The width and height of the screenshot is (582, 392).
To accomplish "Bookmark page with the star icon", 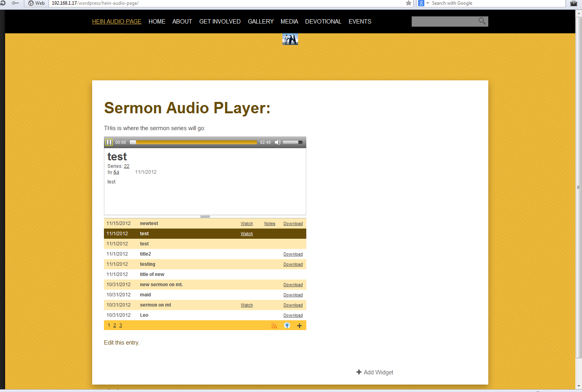I will [409, 3].
